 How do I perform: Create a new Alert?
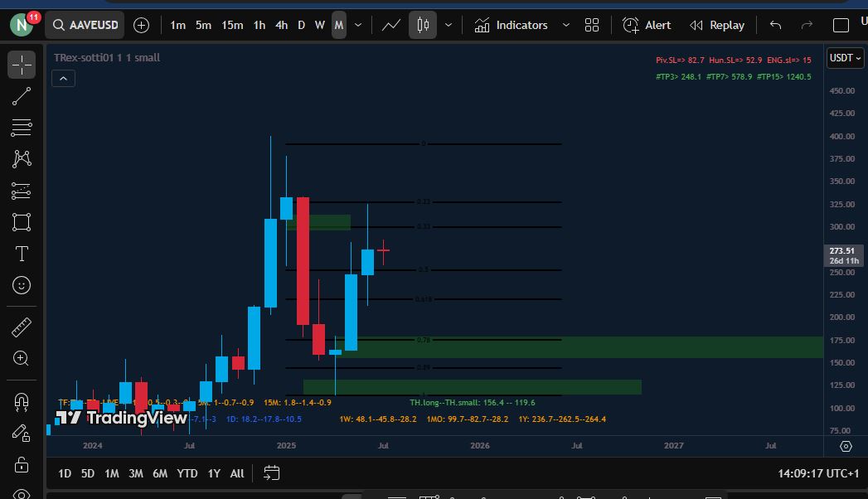647,25
